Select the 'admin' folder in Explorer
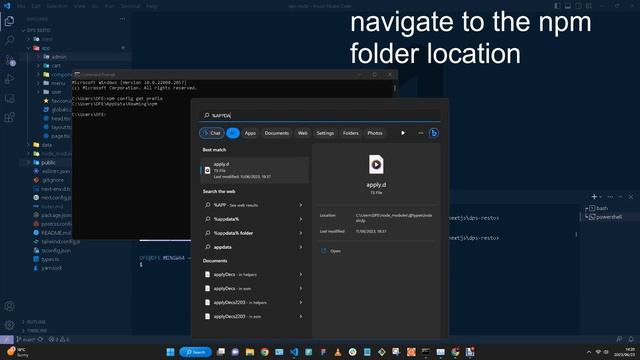Screen dimensions: 640x360 point(59,57)
